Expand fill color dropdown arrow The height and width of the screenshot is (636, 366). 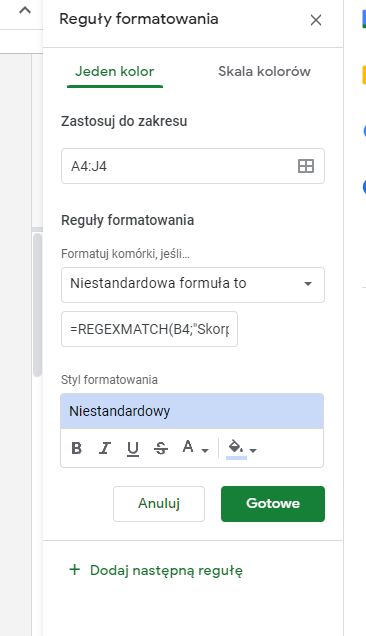coord(253,450)
